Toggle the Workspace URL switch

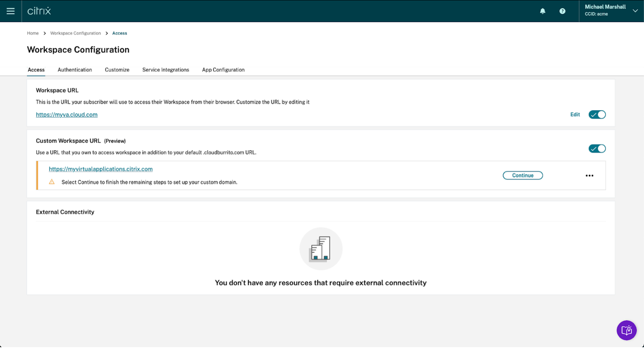(597, 115)
